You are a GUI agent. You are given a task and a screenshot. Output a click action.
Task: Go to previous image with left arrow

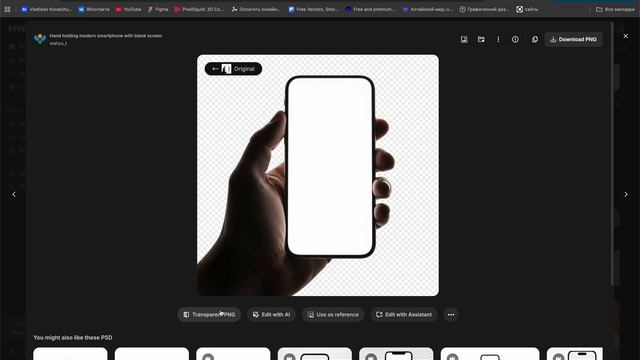click(14, 195)
